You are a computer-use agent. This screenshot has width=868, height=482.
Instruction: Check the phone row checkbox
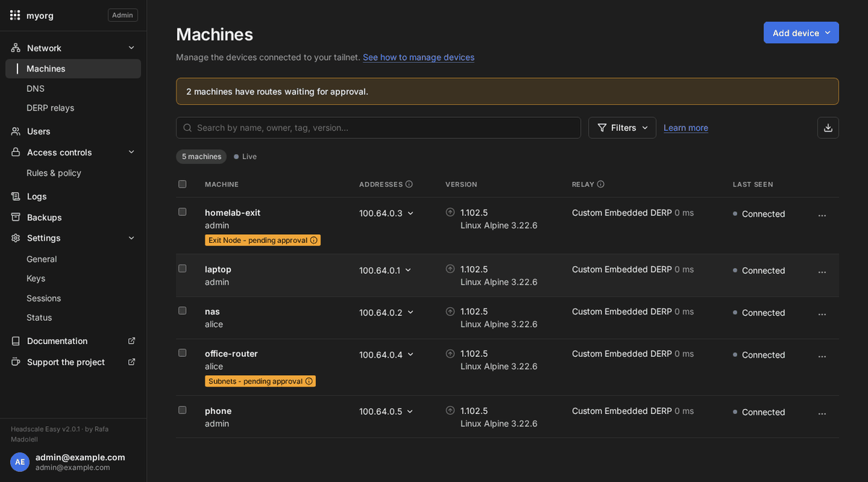click(182, 410)
